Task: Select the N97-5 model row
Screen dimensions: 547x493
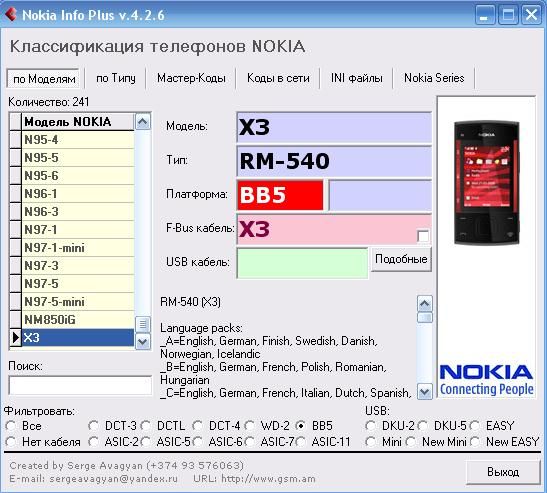Action: (78, 284)
